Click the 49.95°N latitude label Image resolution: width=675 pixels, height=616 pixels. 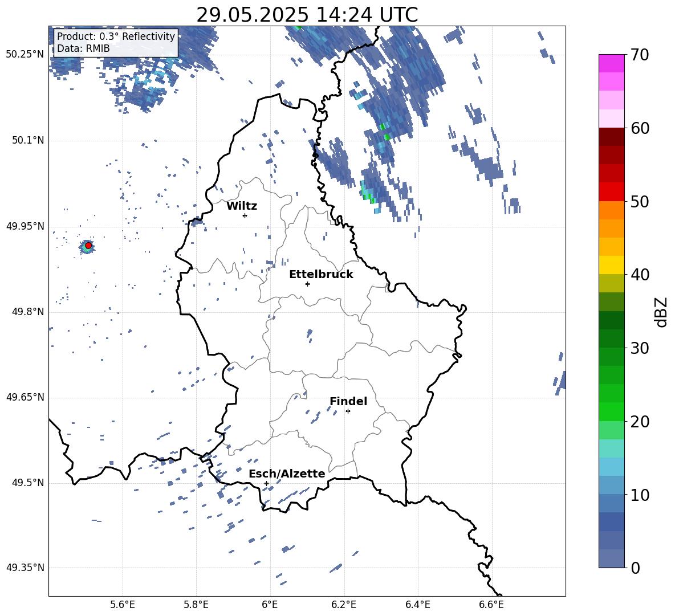25,226
